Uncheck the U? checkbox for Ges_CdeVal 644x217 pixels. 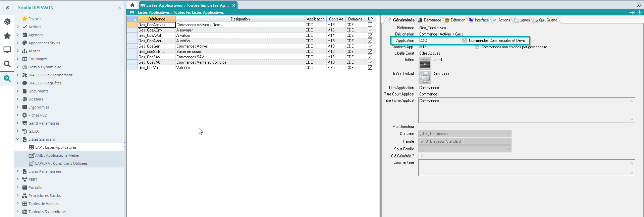click(370, 68)
